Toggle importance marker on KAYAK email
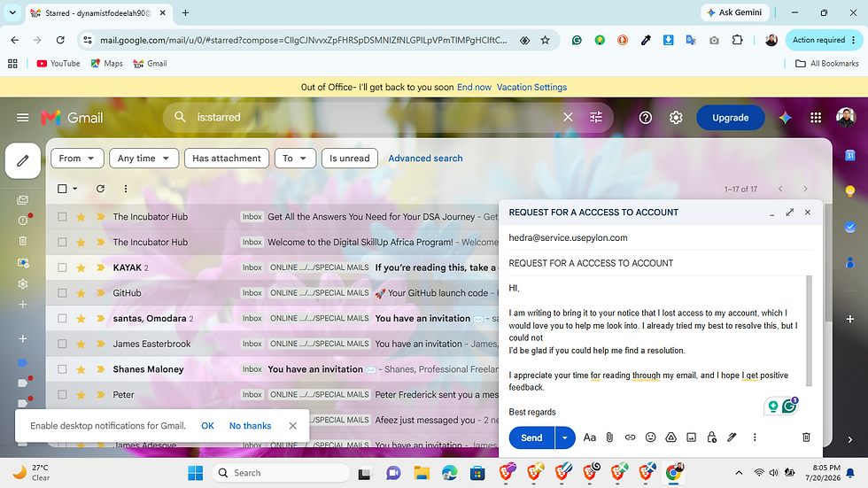The image size is (868, 488). click(100, 267)
